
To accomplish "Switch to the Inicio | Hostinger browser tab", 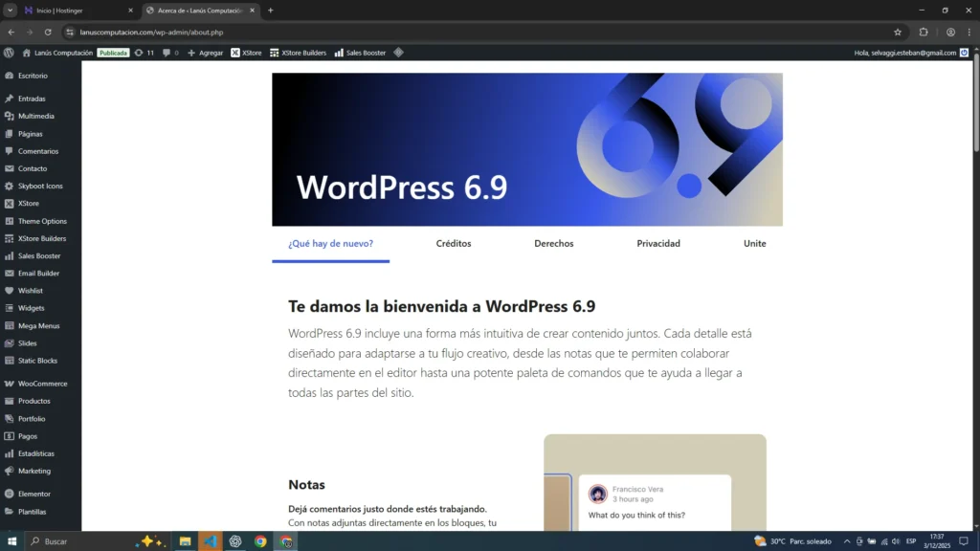I will 77,11.
